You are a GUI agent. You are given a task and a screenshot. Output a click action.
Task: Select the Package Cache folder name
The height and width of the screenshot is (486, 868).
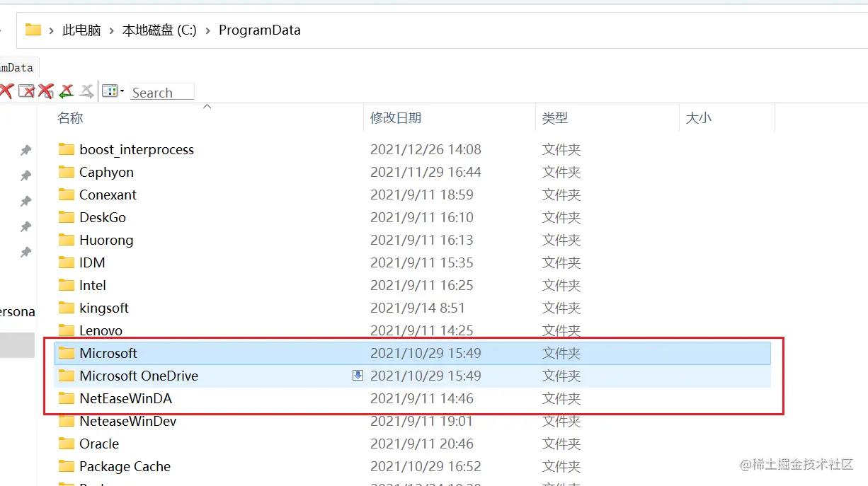[125, 466]
